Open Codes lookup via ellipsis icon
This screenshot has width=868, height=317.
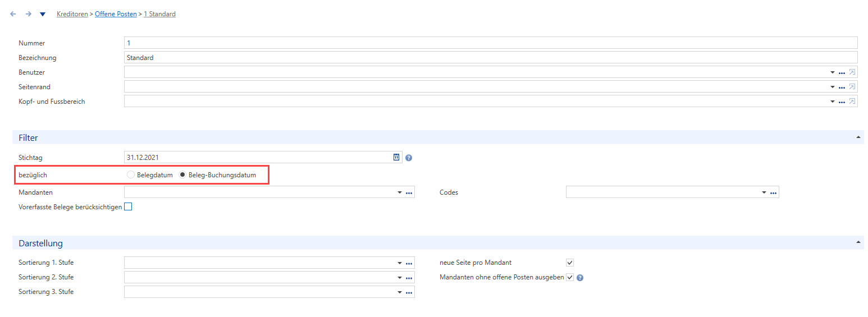coord(773,192)
